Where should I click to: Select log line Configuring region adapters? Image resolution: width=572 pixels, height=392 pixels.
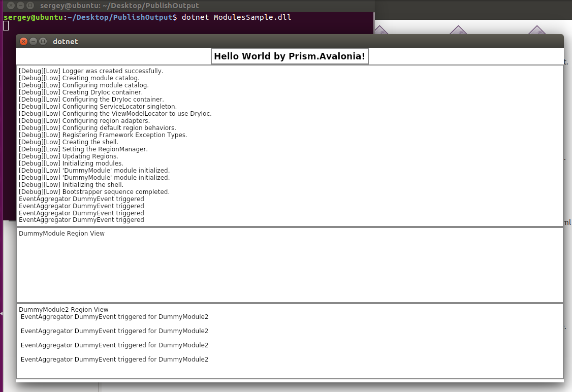pyautogui.click(x=84, y=121)
